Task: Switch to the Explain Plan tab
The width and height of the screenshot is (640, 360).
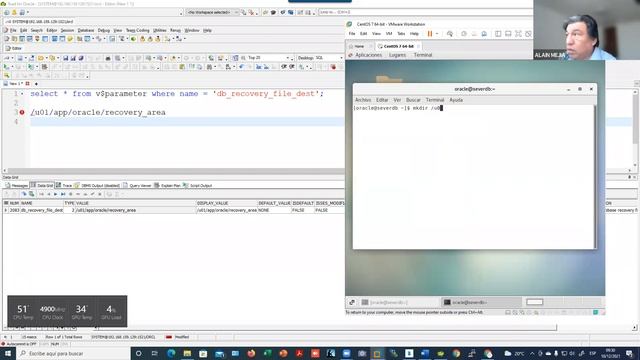Action: (x=167, y=186)
